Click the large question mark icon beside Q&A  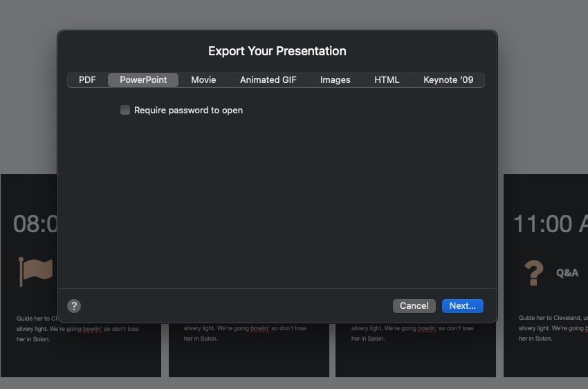point(533,273)
